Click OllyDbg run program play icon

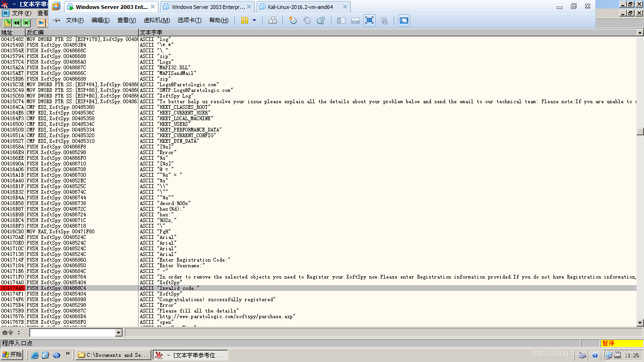pos(41,23)
